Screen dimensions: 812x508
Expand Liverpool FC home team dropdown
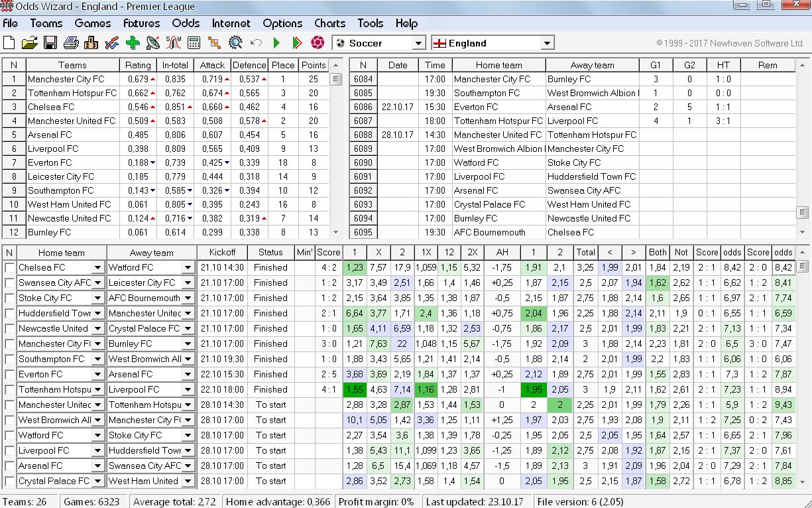pos(98,450)
